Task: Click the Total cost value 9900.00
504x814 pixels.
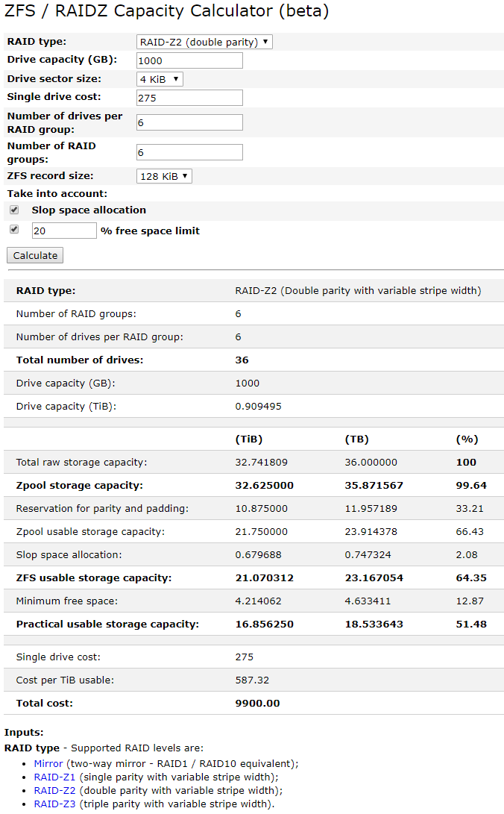Action: (x=257, y=703)
